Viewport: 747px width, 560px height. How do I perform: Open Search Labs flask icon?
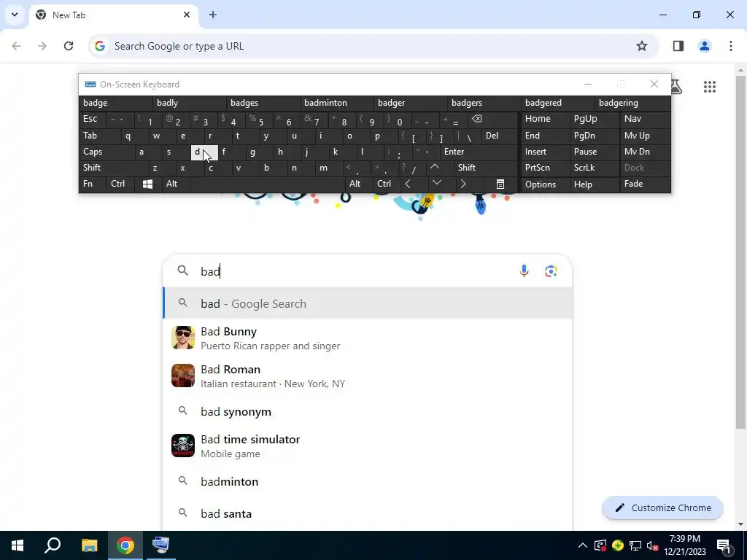676,87
